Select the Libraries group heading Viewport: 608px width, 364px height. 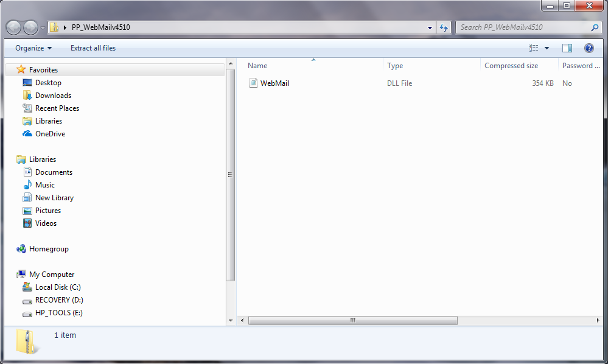coord(42,159)
